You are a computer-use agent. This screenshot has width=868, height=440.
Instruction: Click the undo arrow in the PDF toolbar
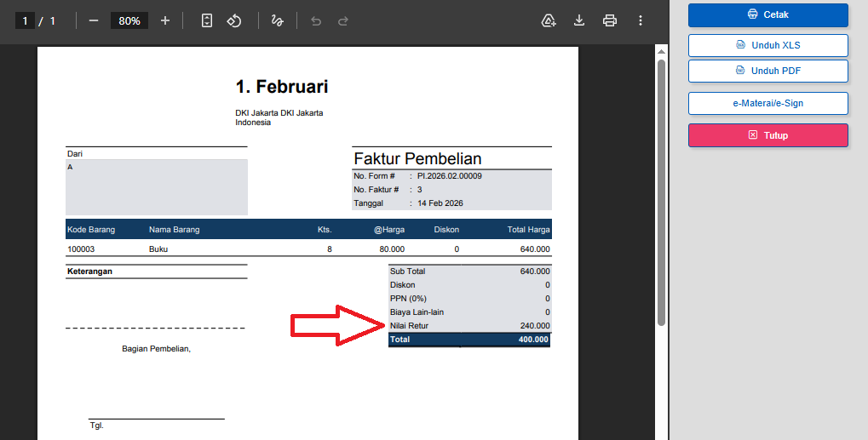316,20
